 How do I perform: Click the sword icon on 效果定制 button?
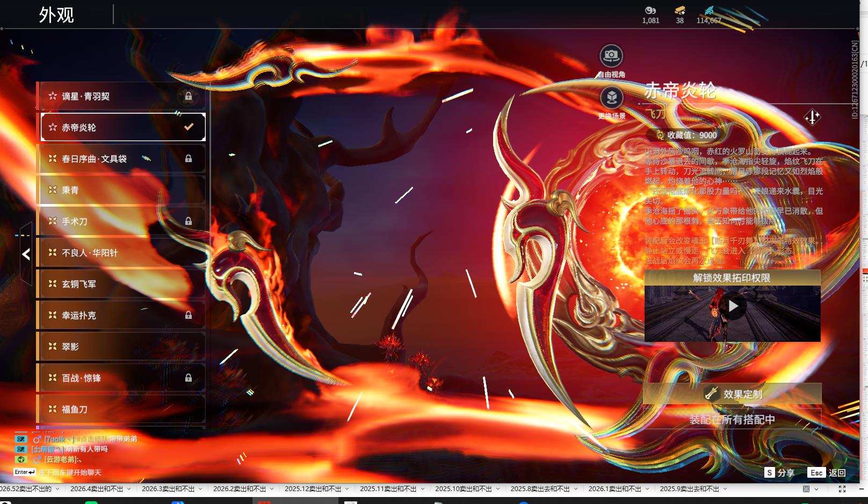coord(712,393)
